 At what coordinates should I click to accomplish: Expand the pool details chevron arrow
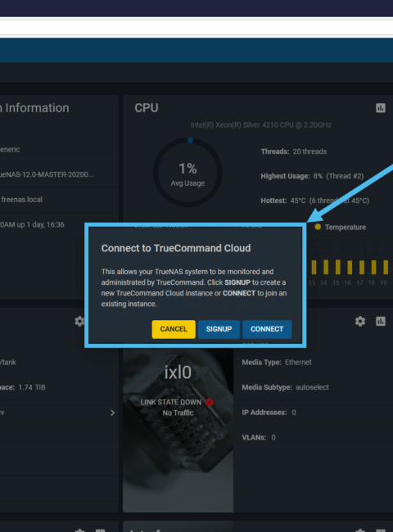[112, 413]
